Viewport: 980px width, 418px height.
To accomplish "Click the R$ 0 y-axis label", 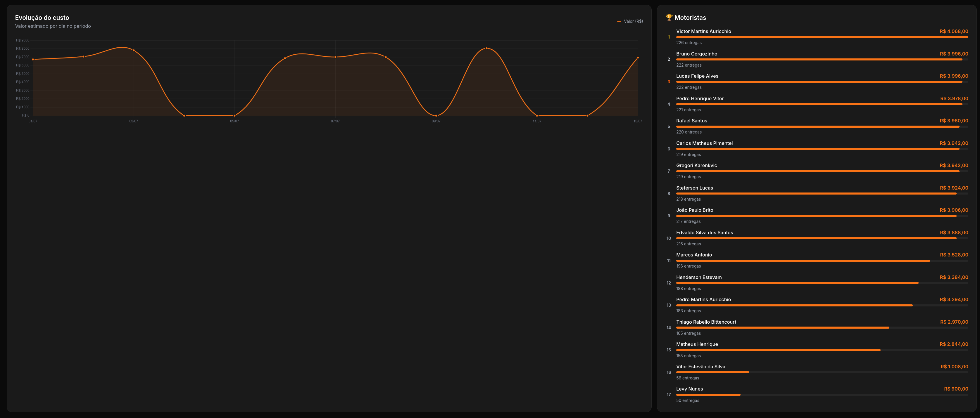I will tap(25, 115).
